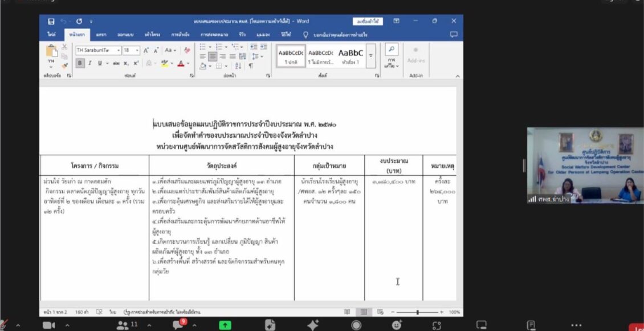The width and height of the screenshot is (644, 331).
Task: Collapse the ribbon with the chevron
Action: (458, 76)
